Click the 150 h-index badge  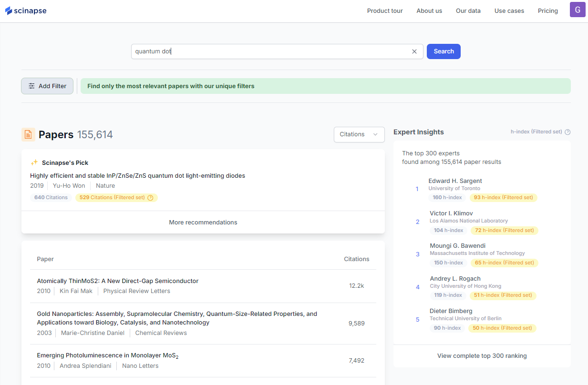tap(448, 263)
